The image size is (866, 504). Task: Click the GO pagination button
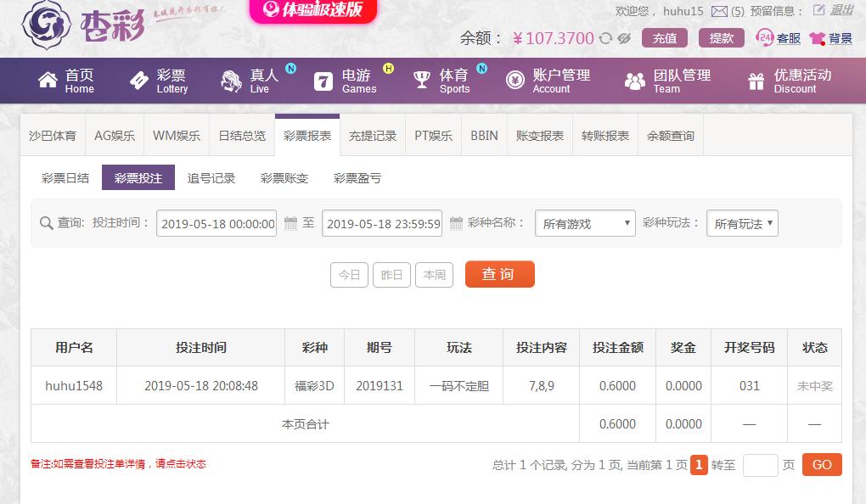click(822, 465)
